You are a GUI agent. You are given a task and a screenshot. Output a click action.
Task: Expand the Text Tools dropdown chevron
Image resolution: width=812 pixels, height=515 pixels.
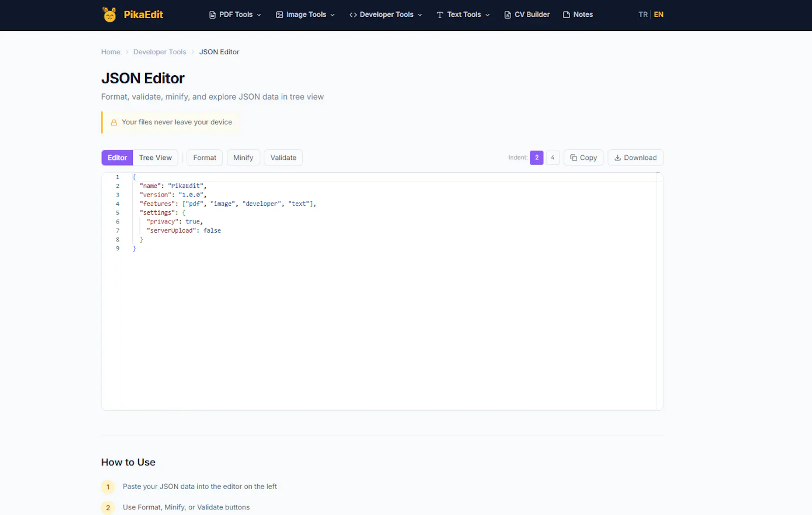coord(488,15)
